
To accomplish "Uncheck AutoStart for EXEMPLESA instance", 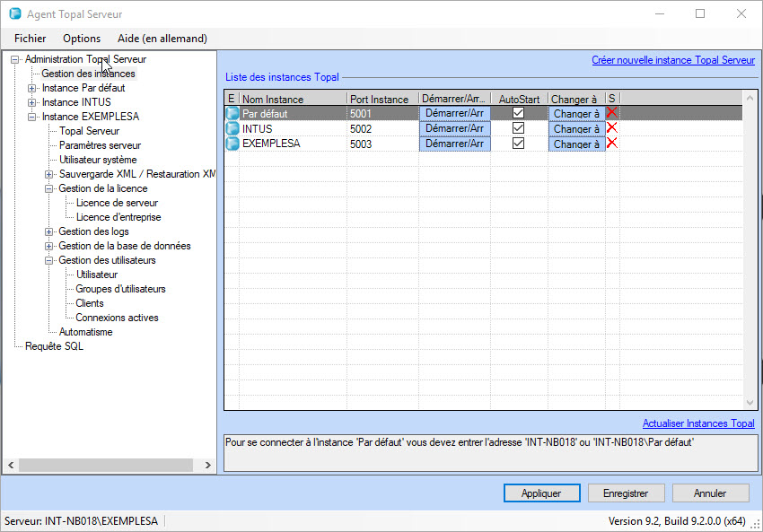I will click(518, 144).
